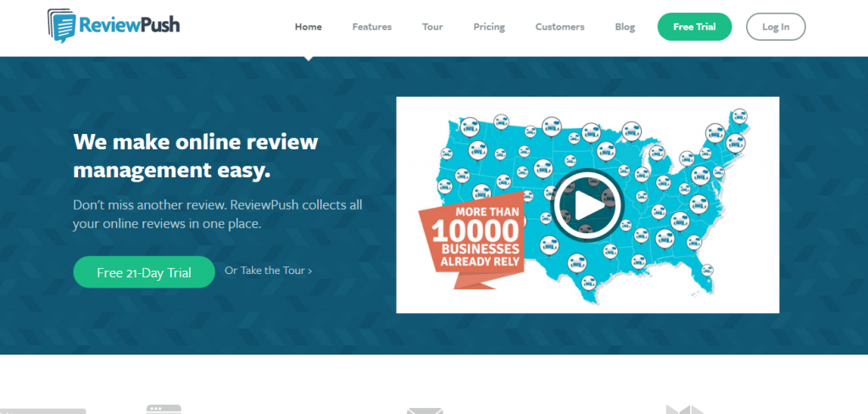
Task: Play the US map video
Action: 587,205
